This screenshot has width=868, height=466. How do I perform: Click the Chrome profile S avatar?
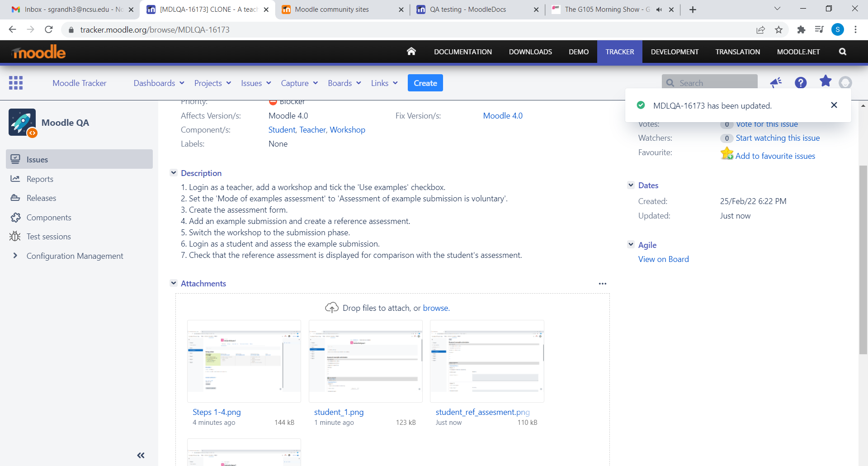(x=838, y=29)
